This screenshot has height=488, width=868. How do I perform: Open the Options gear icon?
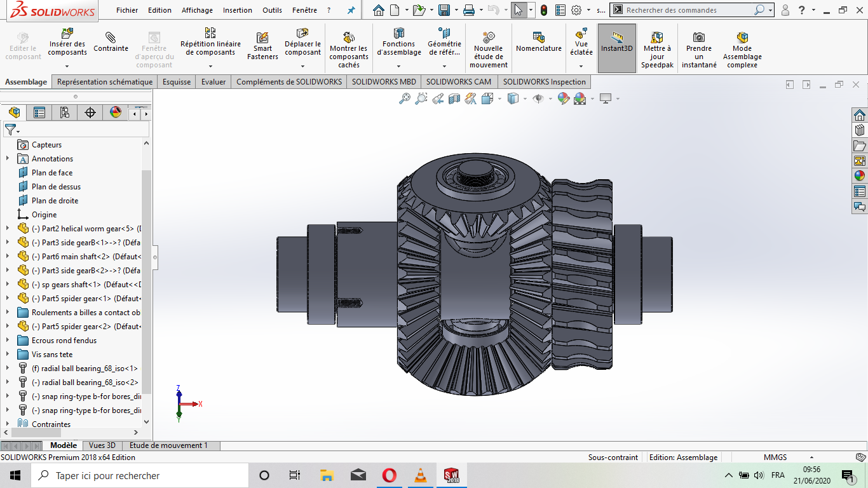[576, 10]
